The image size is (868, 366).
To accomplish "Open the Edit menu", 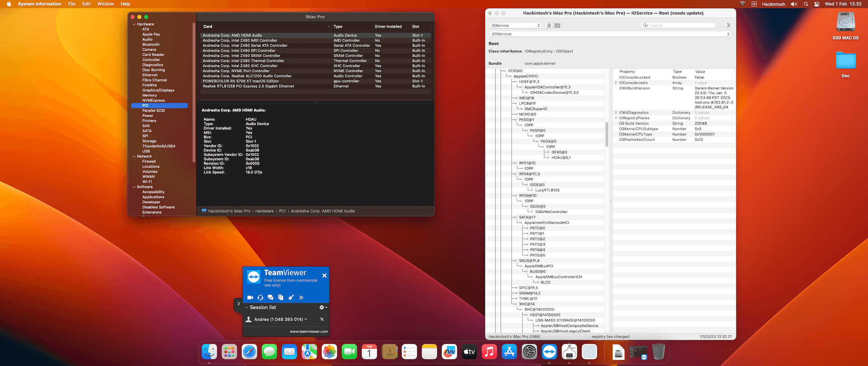I will [x=86, y=4].
